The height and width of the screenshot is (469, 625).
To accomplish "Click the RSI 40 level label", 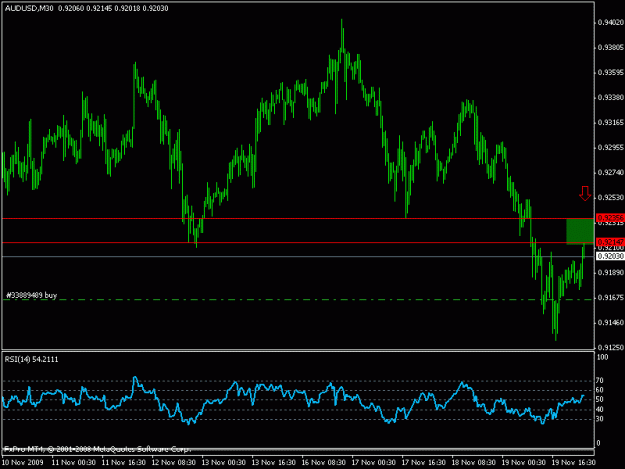I will click(x=600, y=410).
